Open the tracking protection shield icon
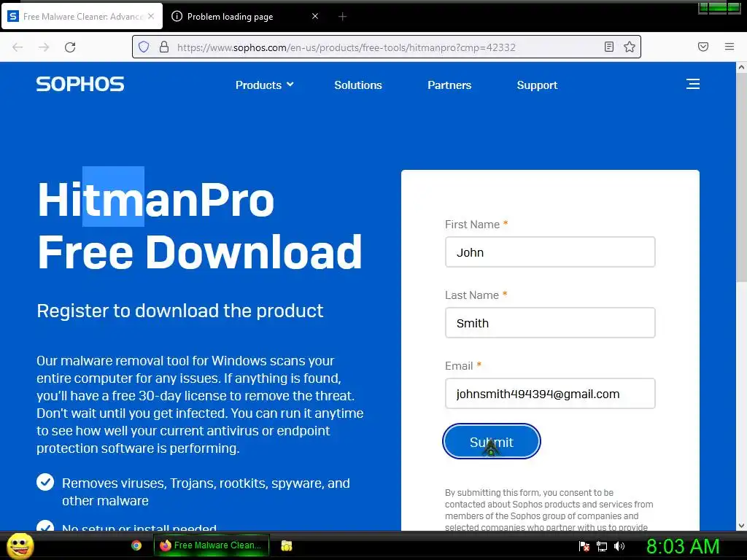747x560 pixels. point(144,47)
